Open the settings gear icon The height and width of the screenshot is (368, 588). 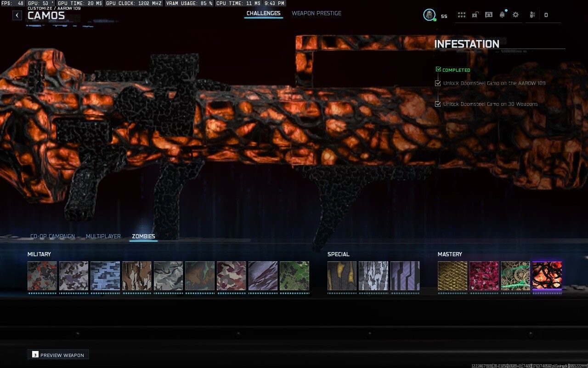(515, 15)
